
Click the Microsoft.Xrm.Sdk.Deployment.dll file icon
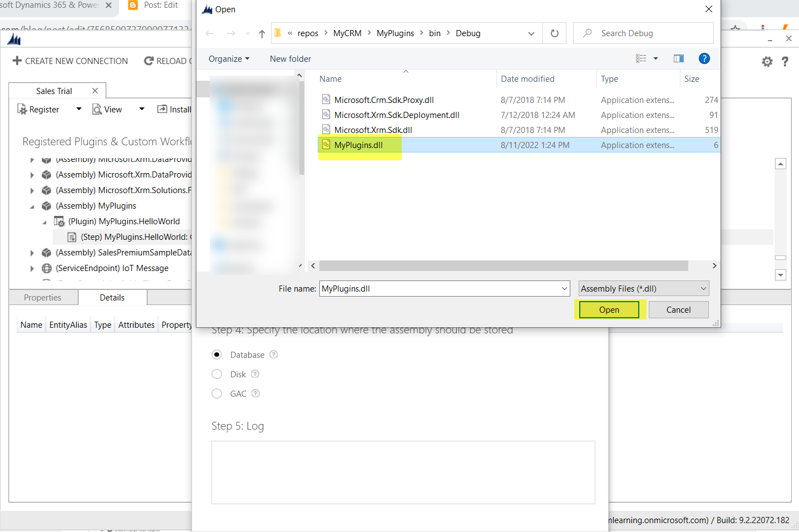[x=326, y=115]
